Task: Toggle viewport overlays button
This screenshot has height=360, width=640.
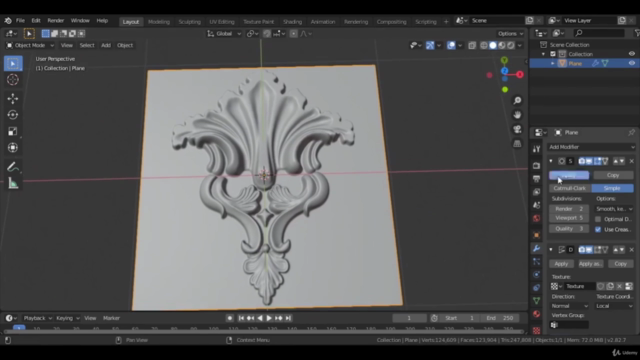Action: [451, 45]
